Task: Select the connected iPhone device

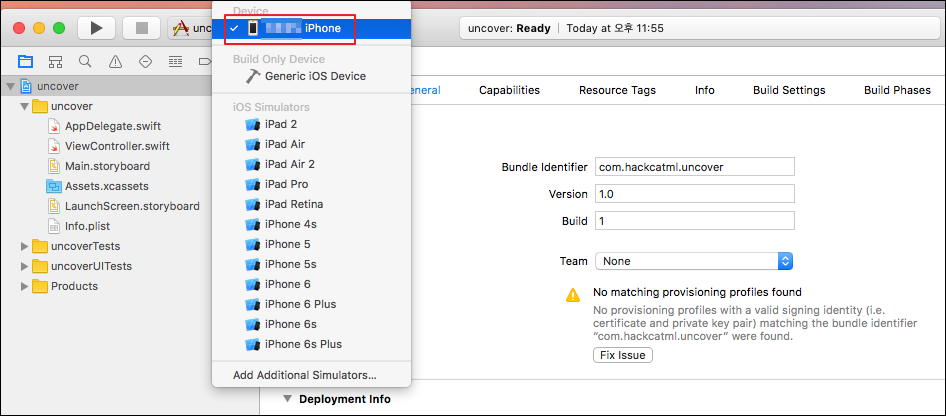Action: coord(311,28)
